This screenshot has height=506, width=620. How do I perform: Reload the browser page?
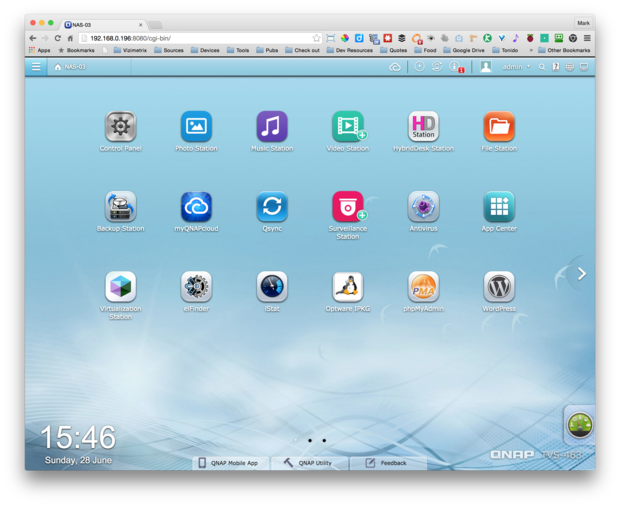[58, 38]
